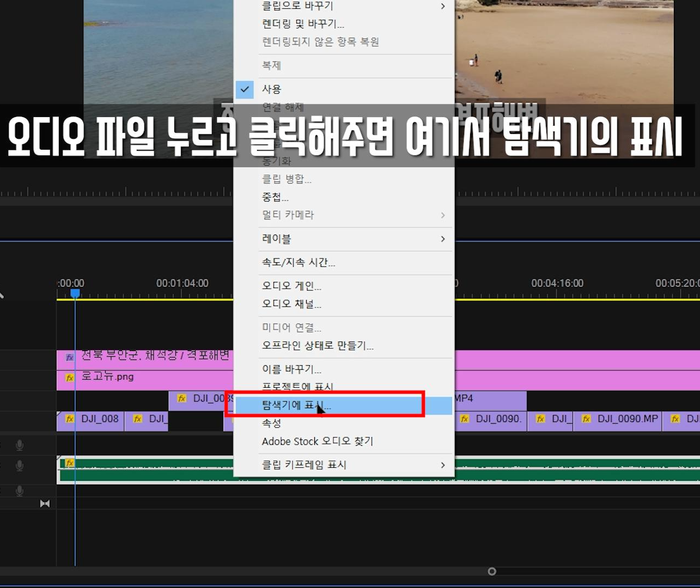Open 오디오 게인... option
700x588 pixels.
click(291, 286)
